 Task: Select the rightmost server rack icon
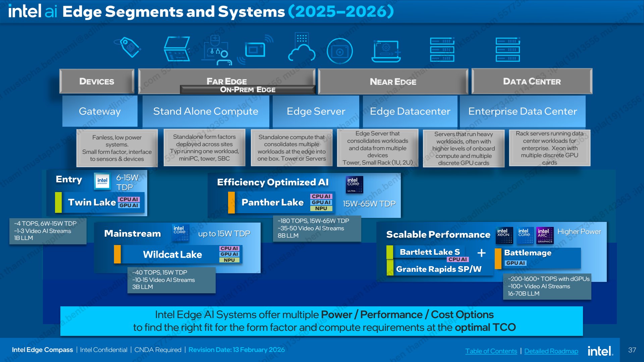[x=508, y=50]
